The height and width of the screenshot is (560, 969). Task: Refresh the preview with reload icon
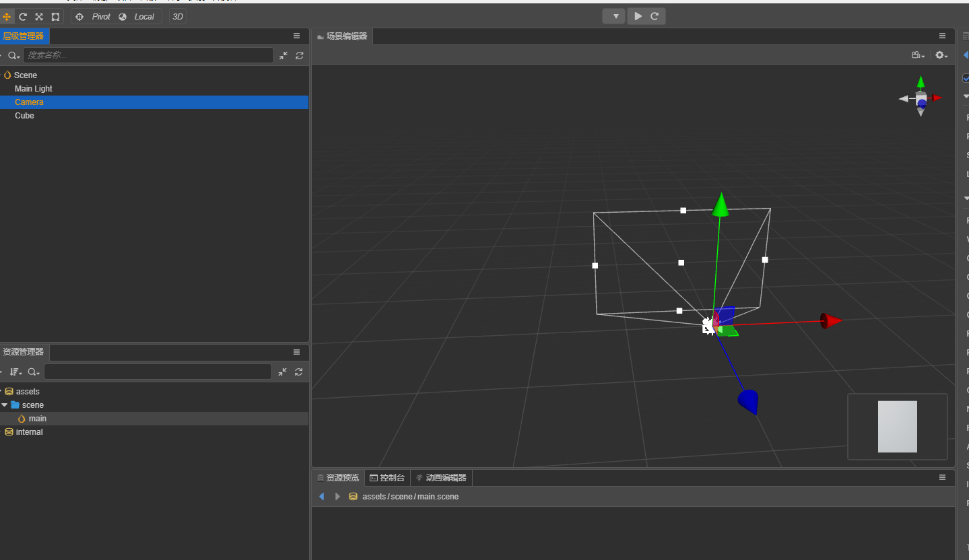[x=655, y=16]
